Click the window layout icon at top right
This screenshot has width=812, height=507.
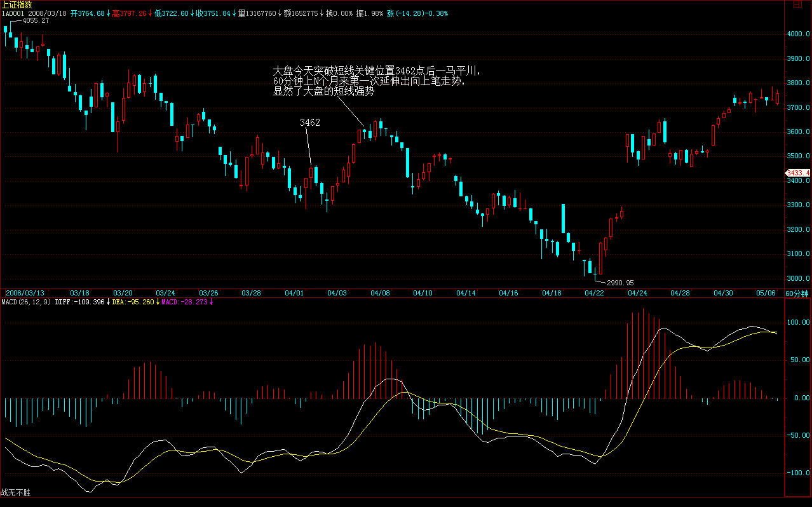coord(796,4)
